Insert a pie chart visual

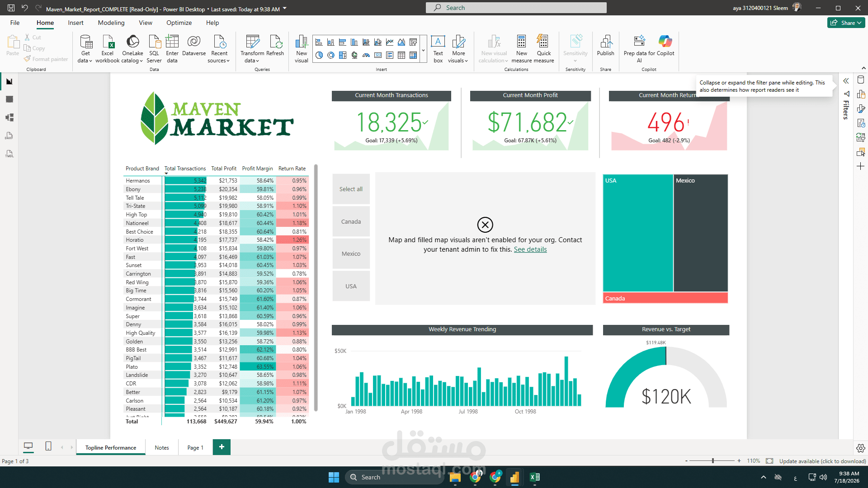319,55
